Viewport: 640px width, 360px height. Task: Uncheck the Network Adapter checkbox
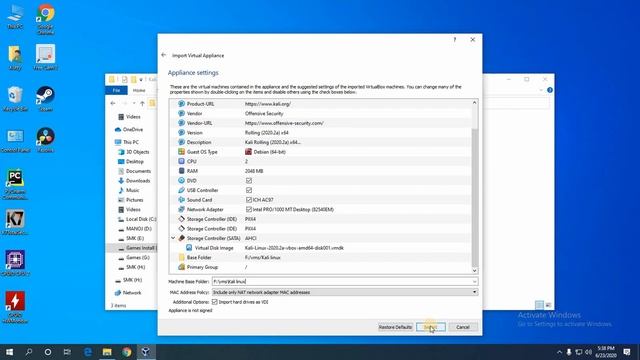tap(249, 209)
